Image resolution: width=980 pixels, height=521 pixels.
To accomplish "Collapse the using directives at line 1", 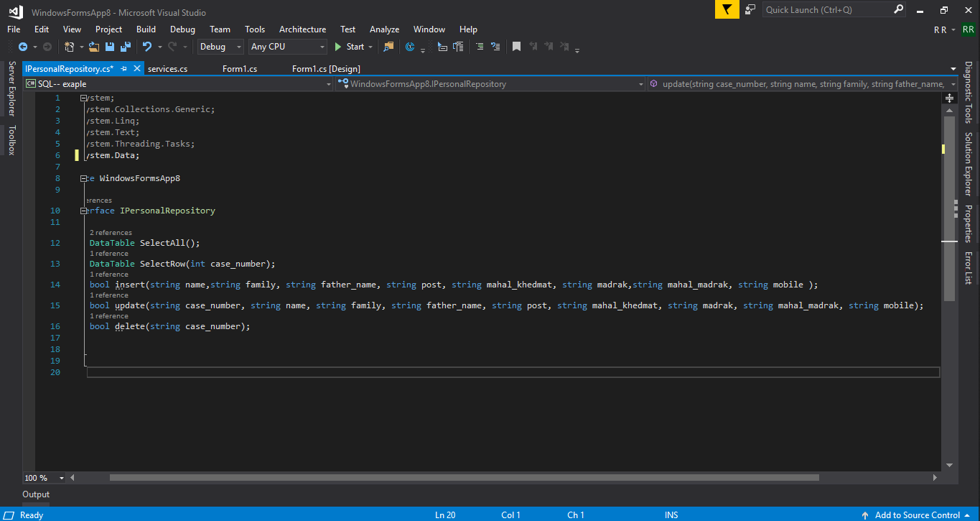I will click(x=84, y=98).
